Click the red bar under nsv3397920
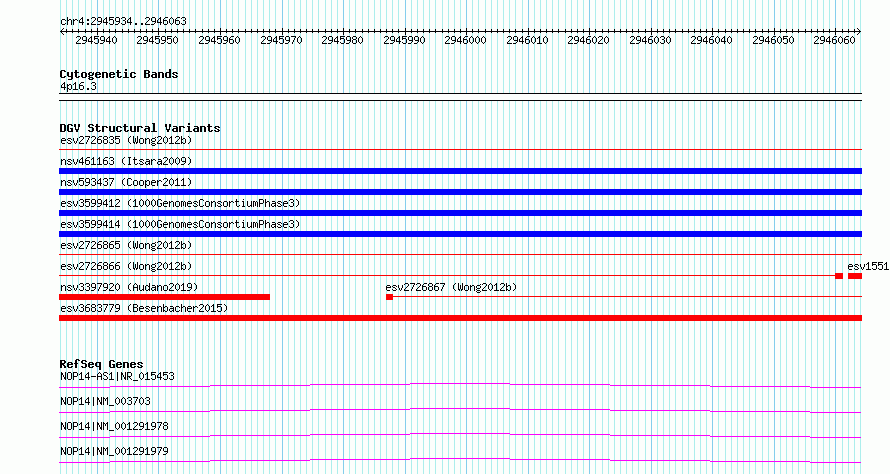The height and width of the screenshot is (474, 890). [x=165, y=297]
